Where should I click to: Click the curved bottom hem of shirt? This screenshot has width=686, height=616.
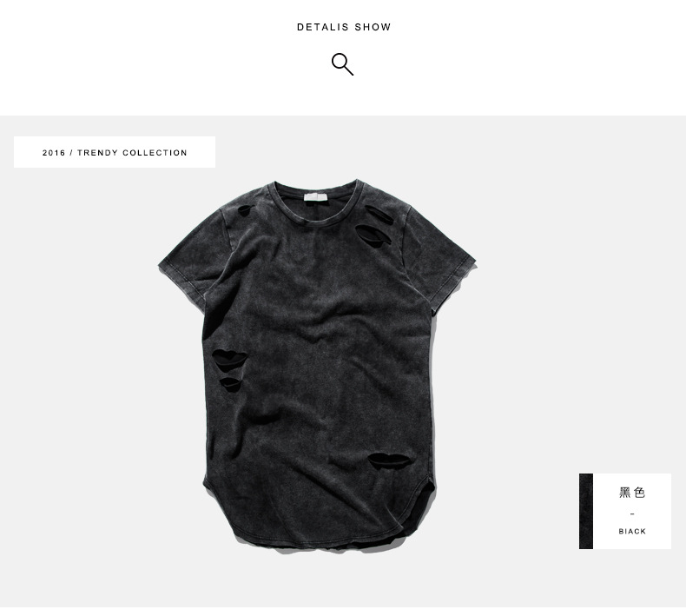tap(320, 532)
